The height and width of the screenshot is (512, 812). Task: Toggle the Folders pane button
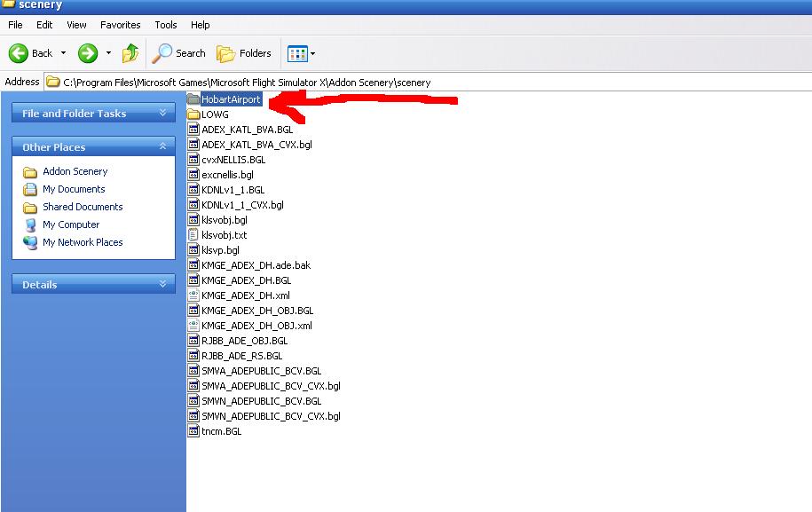coord(244,53)
